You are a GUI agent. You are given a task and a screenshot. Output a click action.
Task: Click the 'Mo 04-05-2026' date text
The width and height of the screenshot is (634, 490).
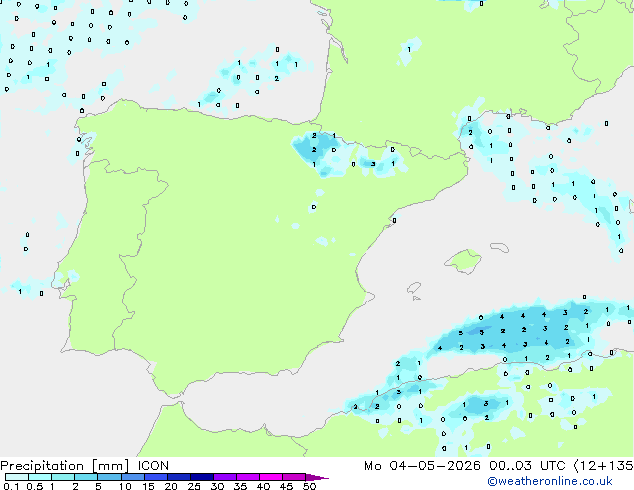click(422, 466)
